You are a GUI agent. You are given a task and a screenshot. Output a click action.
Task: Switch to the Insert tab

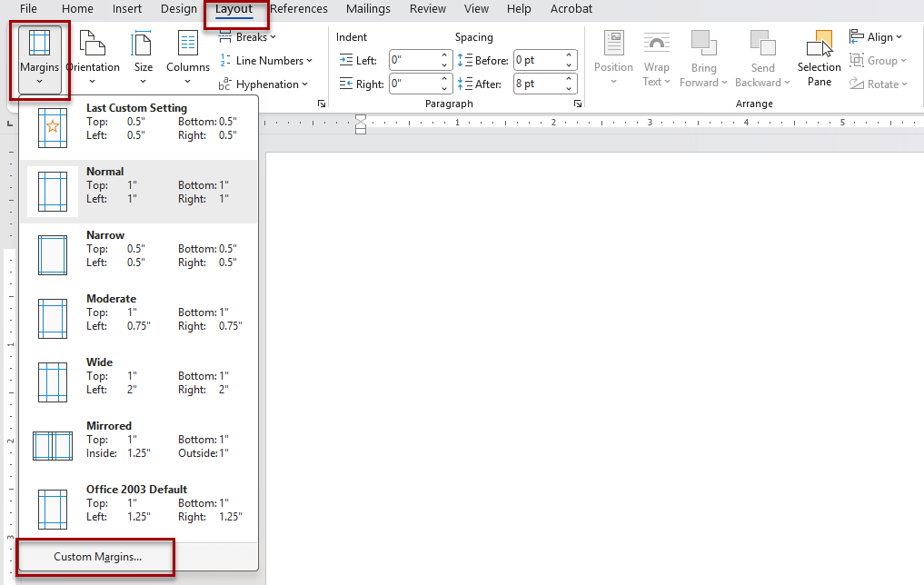click(127, 9)
